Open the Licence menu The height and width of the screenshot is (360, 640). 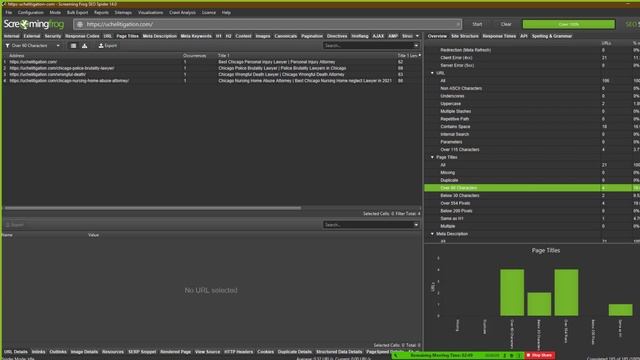(209, 13)
